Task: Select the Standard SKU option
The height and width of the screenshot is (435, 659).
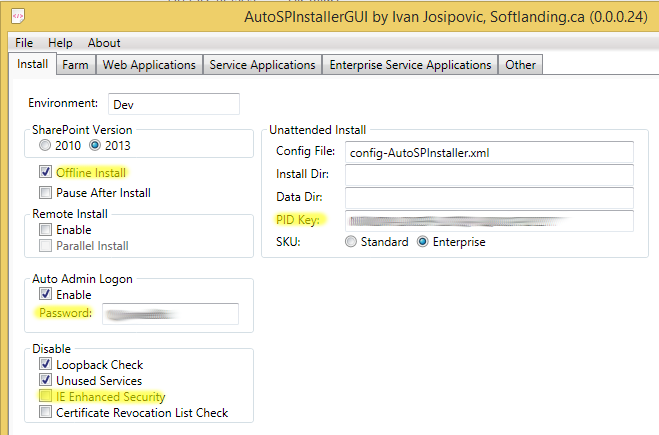Action: pos(351,242)
